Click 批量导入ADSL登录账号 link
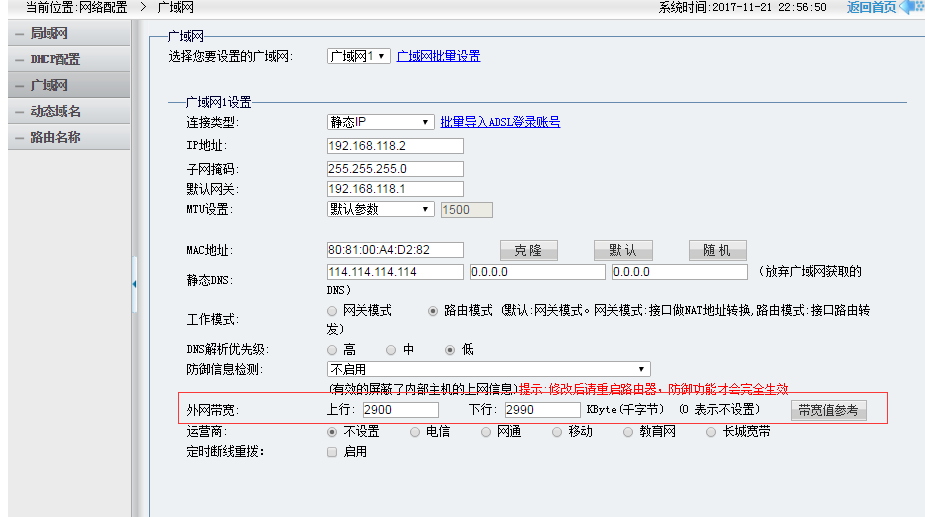This screenshot has width=925, height=517. 500,122
